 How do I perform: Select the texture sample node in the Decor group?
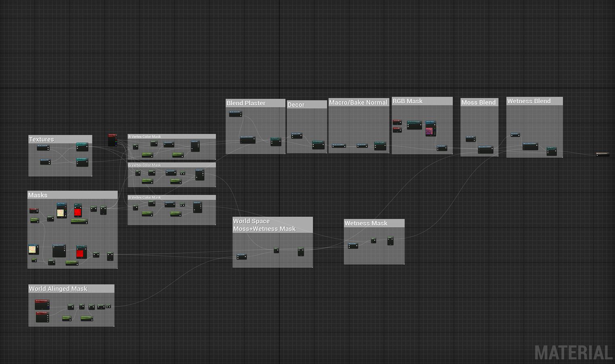click(296, 136)
